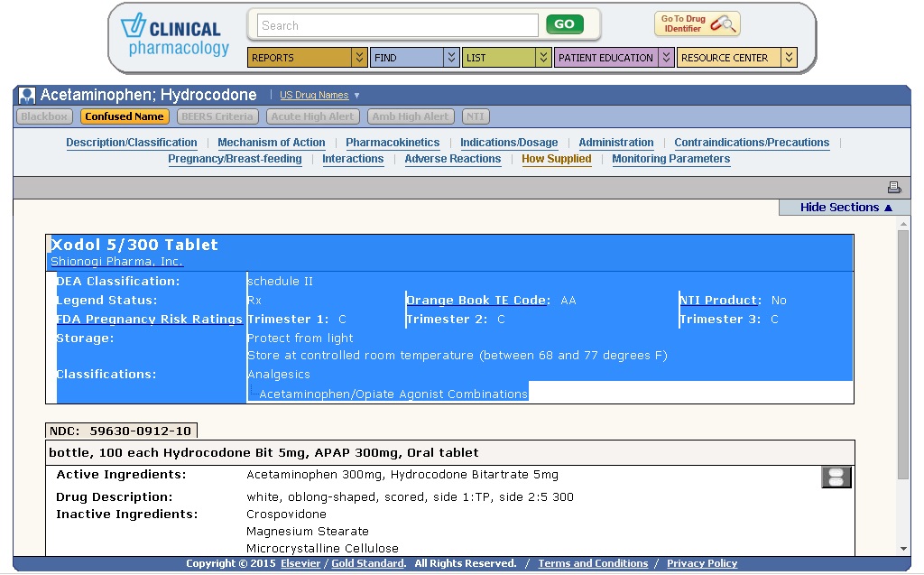Click the scroll-down arrow of content scrollbar
The image size is (924, 575).
[x=903, y=549]
